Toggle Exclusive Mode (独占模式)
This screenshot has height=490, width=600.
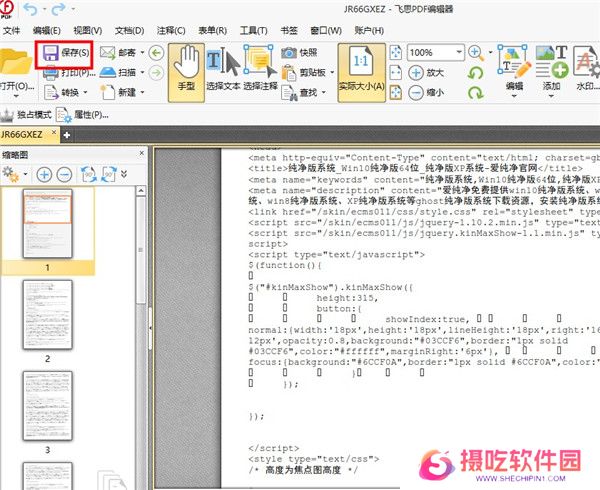[x=26, y=114]
